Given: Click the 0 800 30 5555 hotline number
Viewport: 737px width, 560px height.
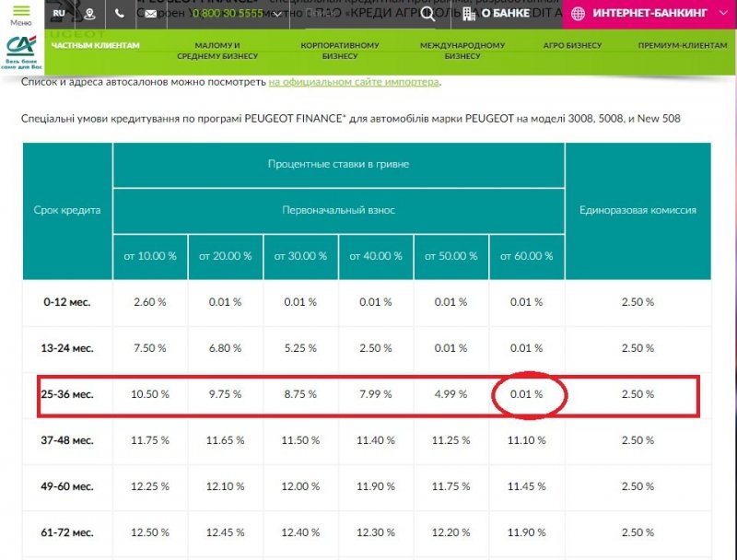Looking at the screenshot, I should (227, 14).
